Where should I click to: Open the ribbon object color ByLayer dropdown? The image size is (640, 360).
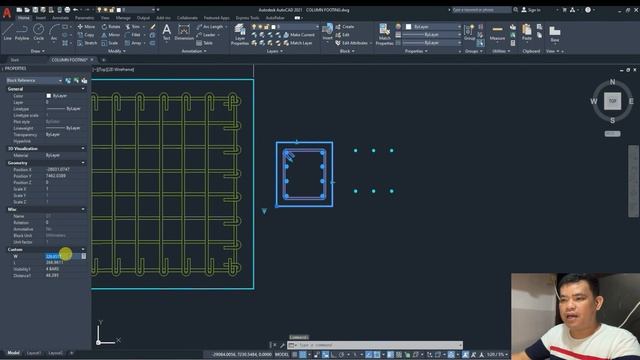pos(433,27)
